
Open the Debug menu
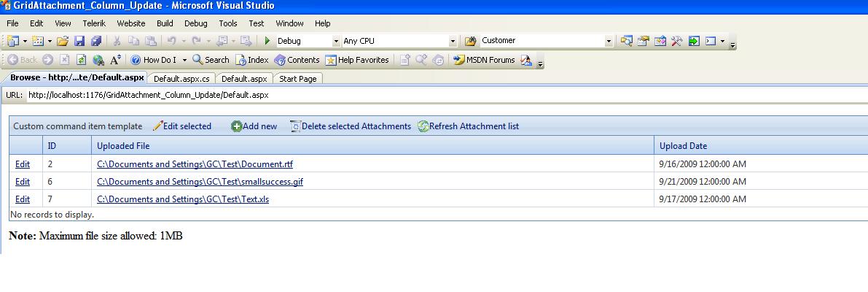196,23
